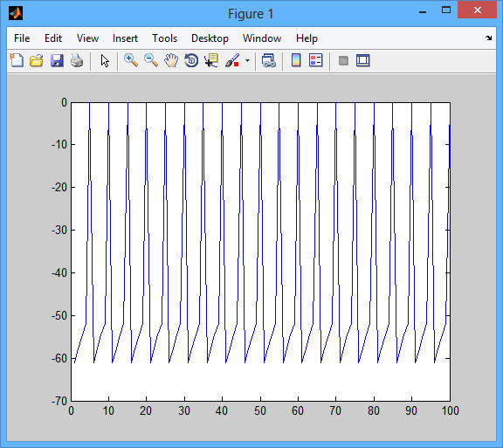Screen dimensions: 503x448
Task: Open file with the folder icon
Action: tap(37, 60)
